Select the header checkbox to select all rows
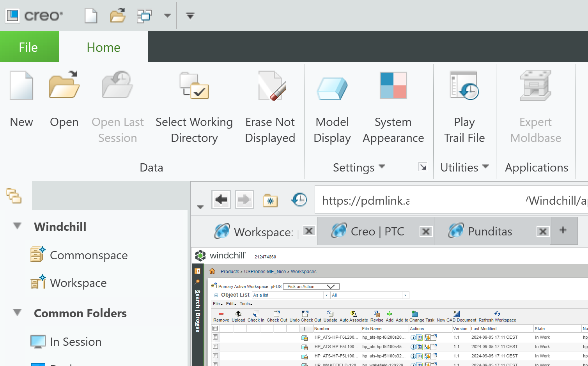The height and width of the screenshot is (366, 588). [x=215, y=328]
